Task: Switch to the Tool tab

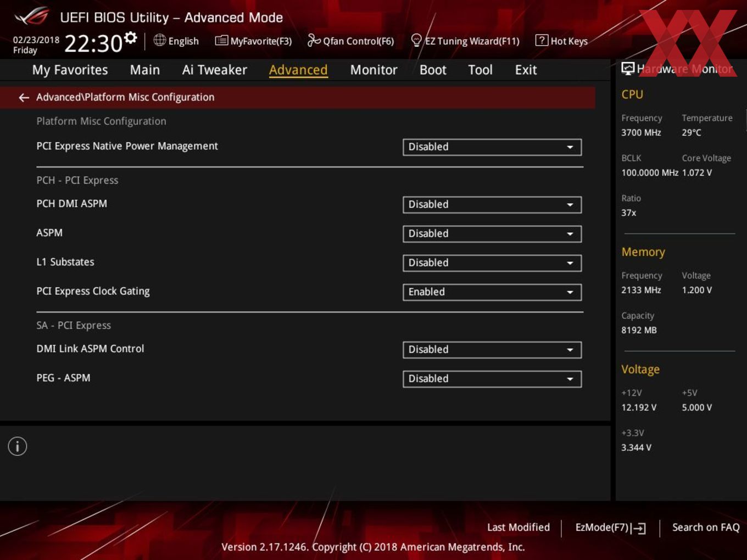Action: 480,70
